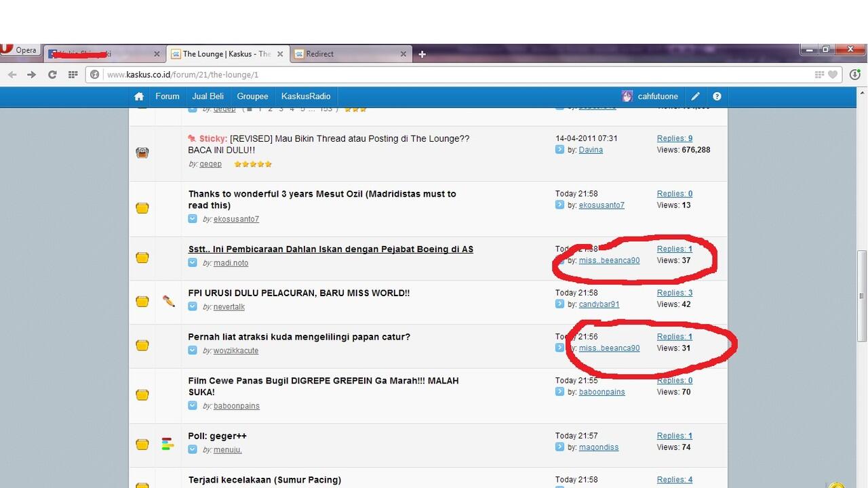Viewport: 868px width, 488px height.
Task: Open last poster magondiss's profile
Action: pyautogui.click(x=599, y=447)
